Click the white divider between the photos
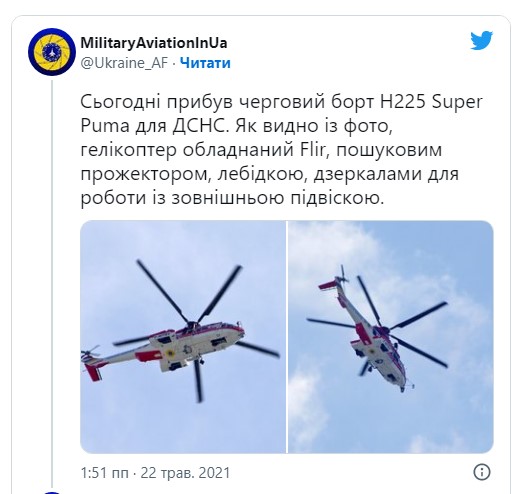Viewport: 522px width, 494px height. click(287, 337)
